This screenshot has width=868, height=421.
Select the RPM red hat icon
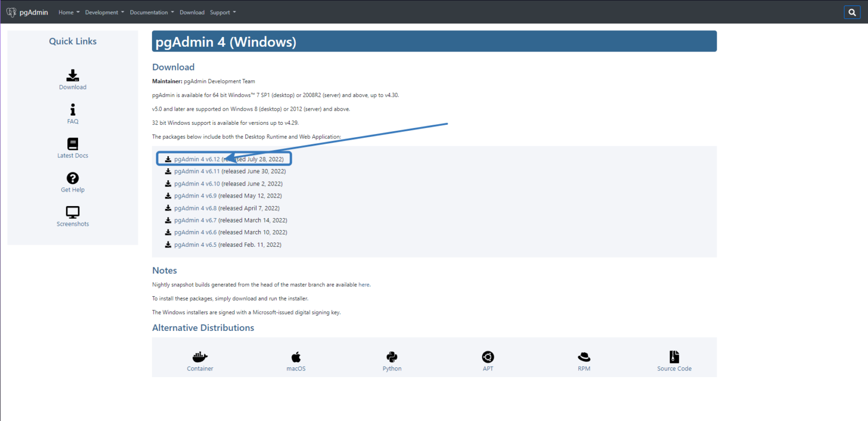pyautogui.click(x=584, y=357)
